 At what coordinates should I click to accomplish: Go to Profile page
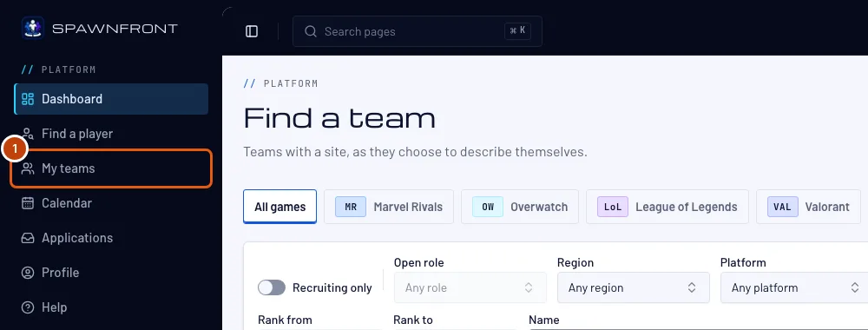pyautogui.click(x=111, y=273)
